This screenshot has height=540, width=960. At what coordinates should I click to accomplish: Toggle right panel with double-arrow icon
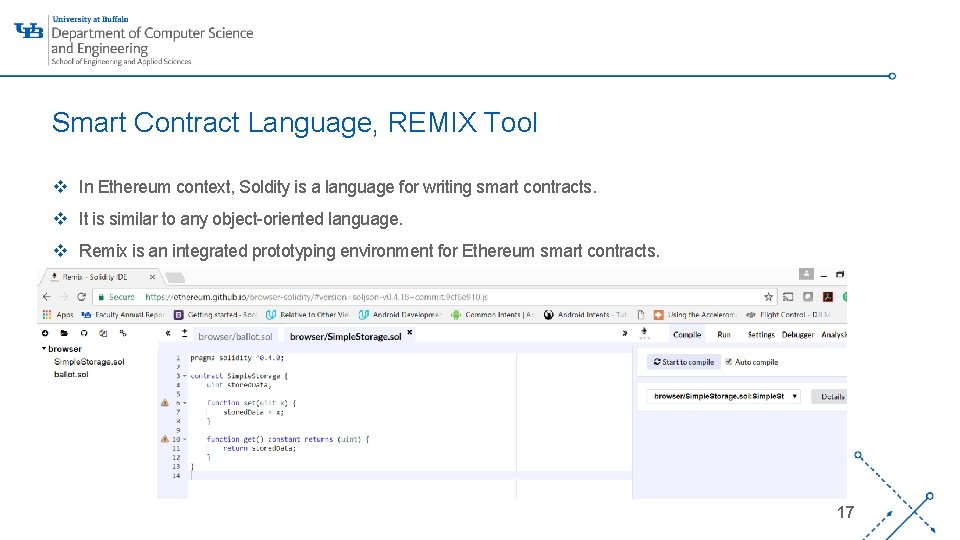click(624, 333)
